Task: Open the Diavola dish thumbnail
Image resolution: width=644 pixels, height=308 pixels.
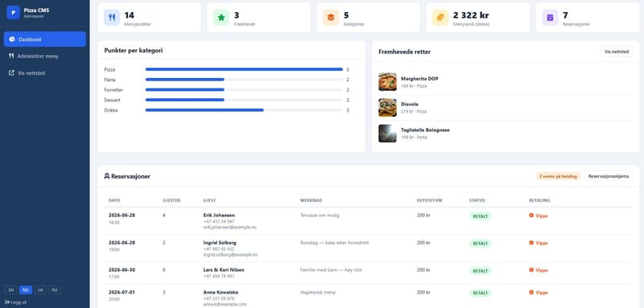Action: click(x=387, y=108)
